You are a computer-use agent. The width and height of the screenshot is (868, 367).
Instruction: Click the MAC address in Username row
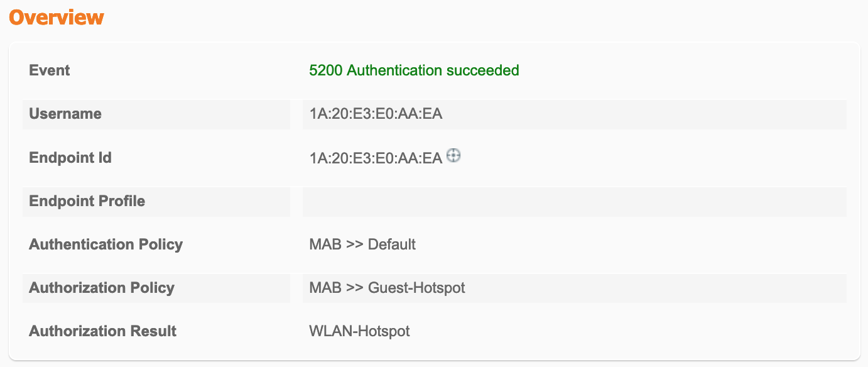(x=376, y=114)
